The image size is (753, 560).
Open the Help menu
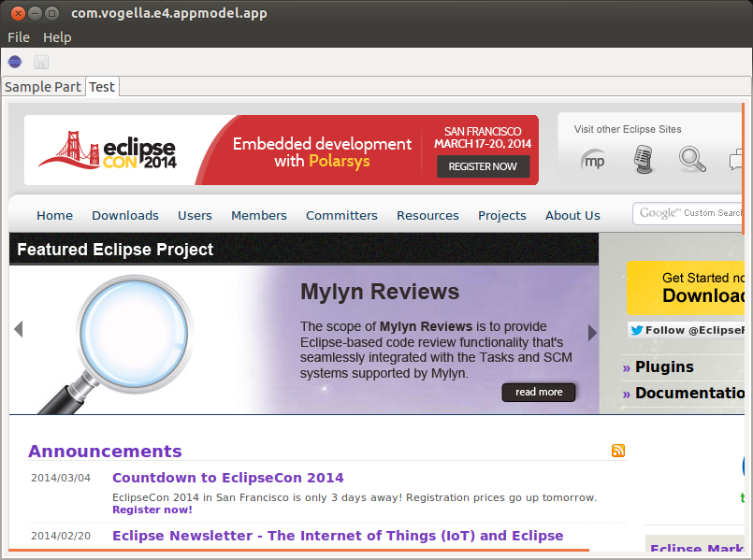click(57, 37)
